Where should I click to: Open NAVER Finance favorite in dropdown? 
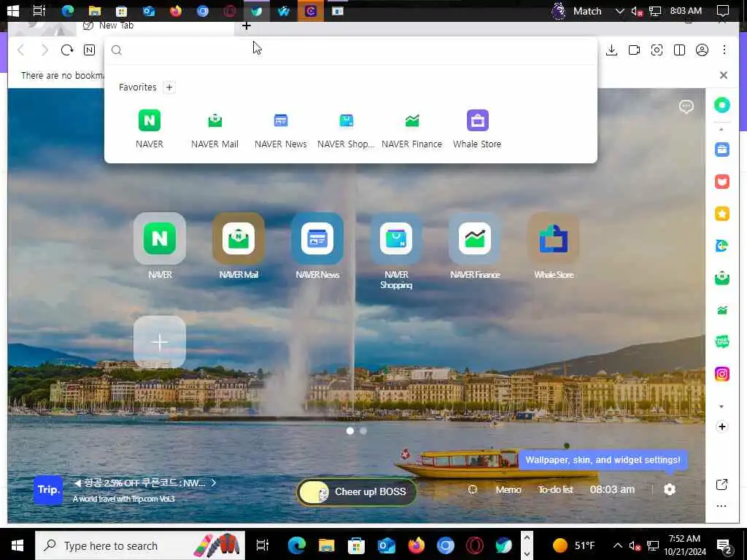point(411,129)
